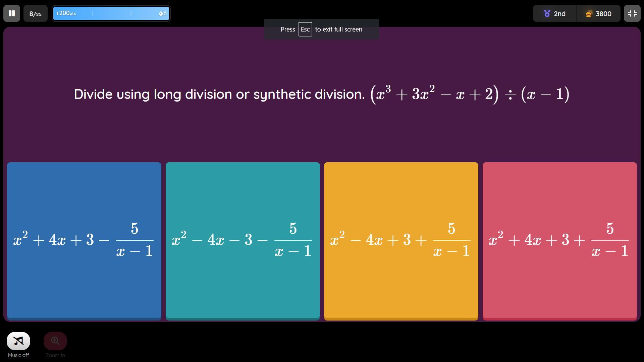The height and width of the screenshot is (362, 644).
Task: Click the Esc key hint box
Action: pos(305,29)
